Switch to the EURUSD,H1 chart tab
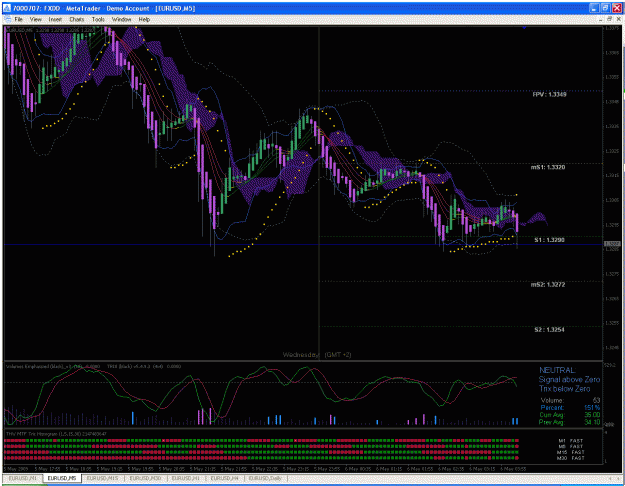The height and width of the screenshot is (486, 625). pos(185,478)
